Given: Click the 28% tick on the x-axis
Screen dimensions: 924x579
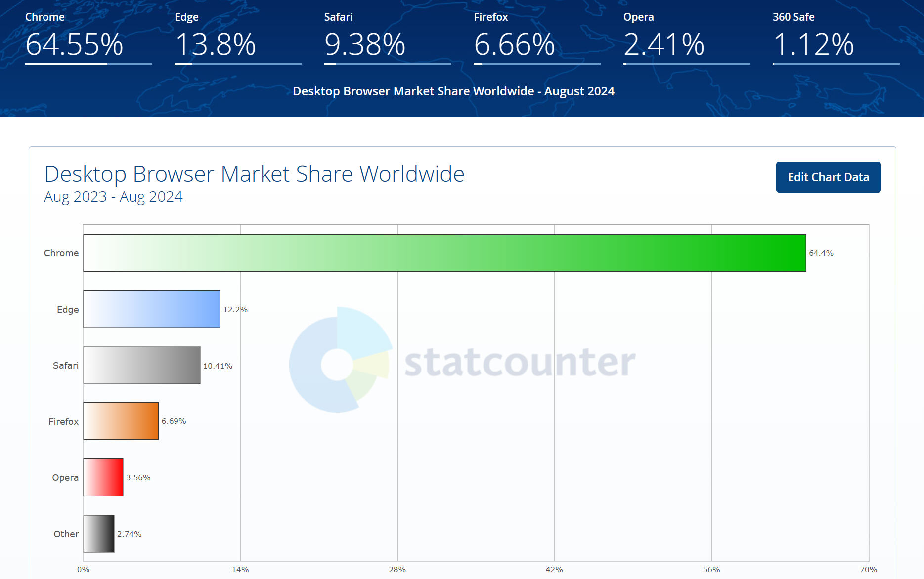Looking at the screenshot, I should (x=397, y=570).
